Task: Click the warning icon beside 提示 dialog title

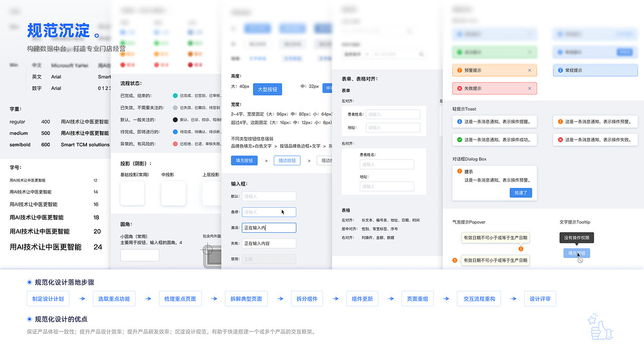Action: coord(459,171)
